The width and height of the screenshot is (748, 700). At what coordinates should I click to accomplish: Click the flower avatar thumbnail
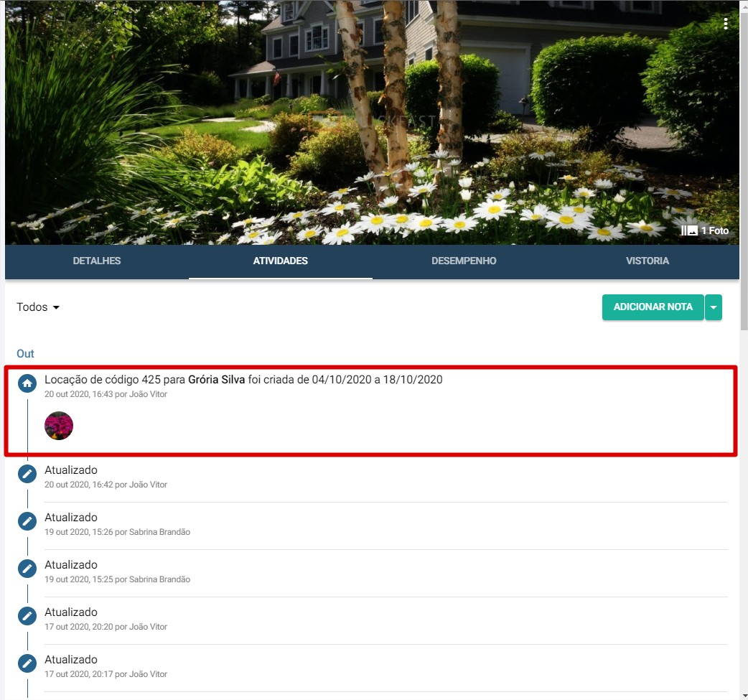(59, 426)
